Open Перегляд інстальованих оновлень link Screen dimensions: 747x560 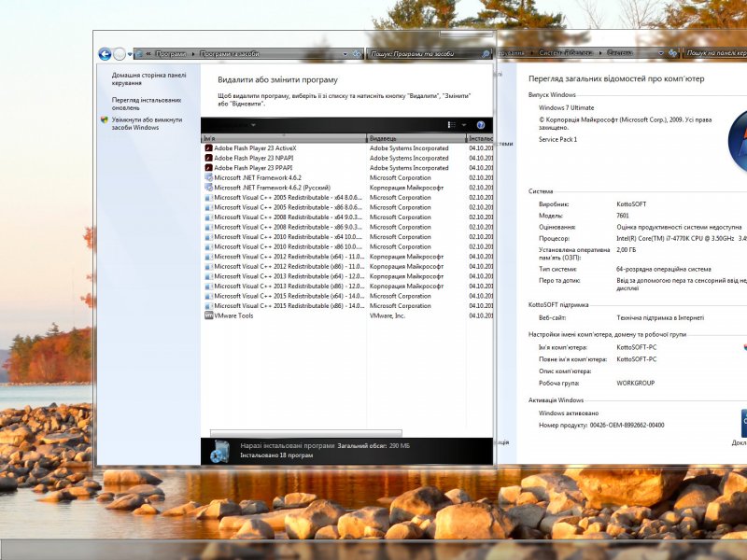(147, 104)
